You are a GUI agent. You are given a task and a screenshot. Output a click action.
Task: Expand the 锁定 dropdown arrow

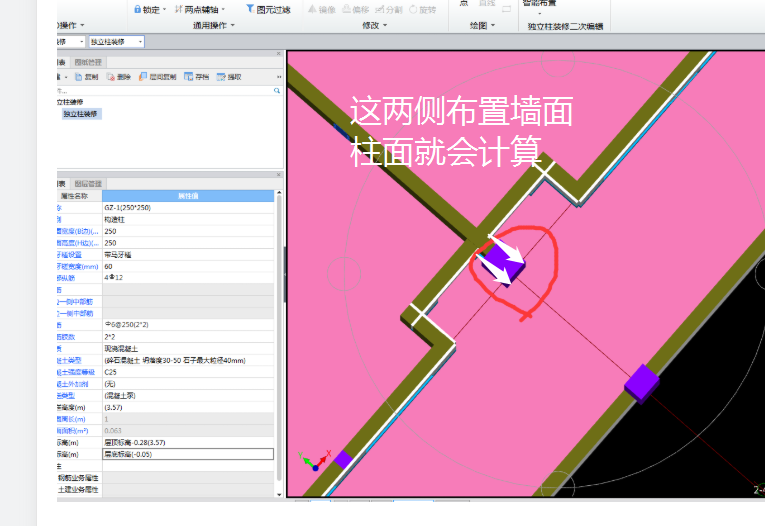(x=164, y=9)
